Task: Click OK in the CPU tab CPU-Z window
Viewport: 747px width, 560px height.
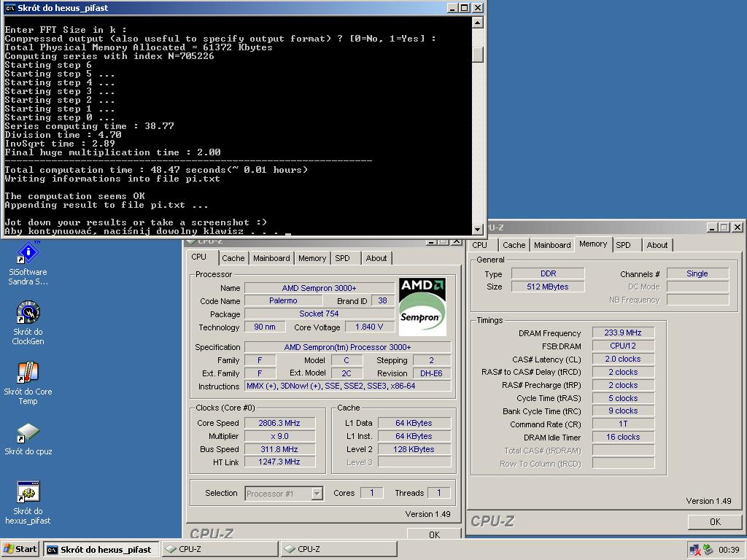Action: (x=434, y=534)
